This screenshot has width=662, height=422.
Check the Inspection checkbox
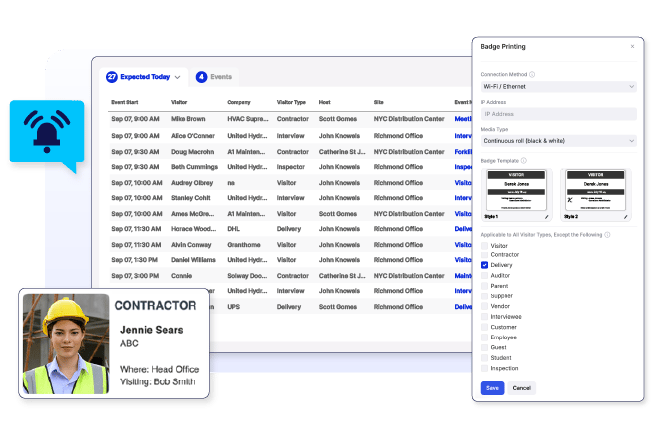click(x=484, y=368)
